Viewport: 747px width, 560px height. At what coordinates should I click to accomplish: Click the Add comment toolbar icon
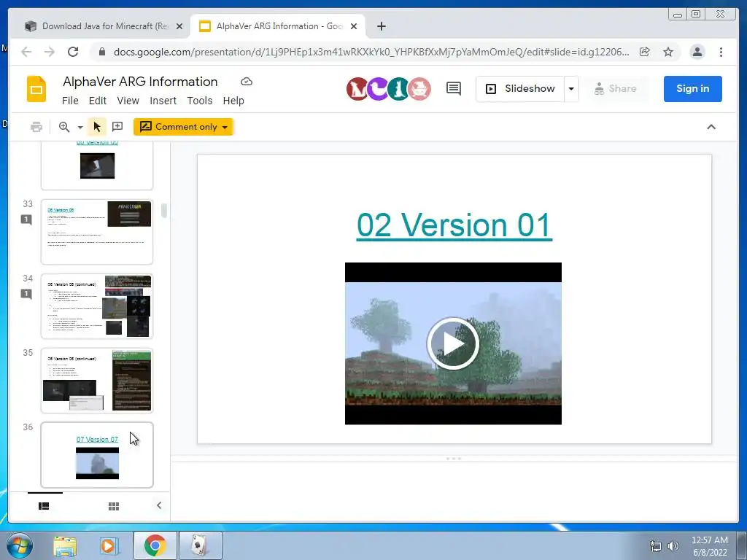[117, 127]
